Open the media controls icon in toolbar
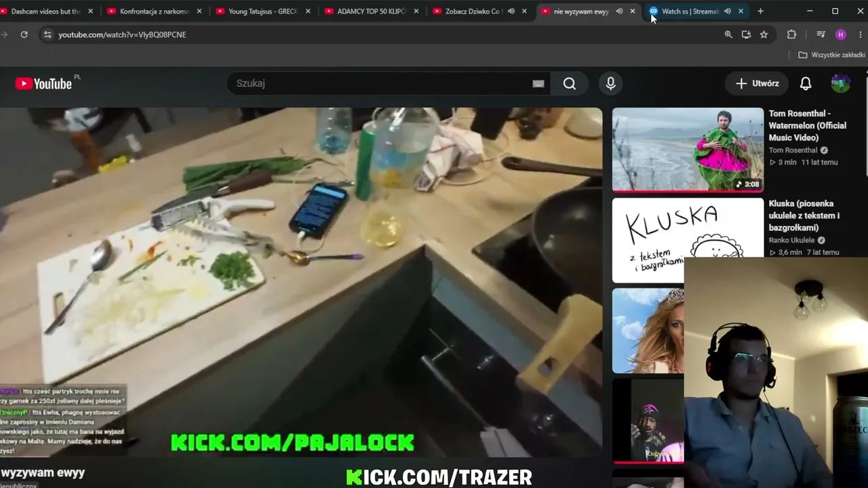868x488 pixels. [821, 35]
